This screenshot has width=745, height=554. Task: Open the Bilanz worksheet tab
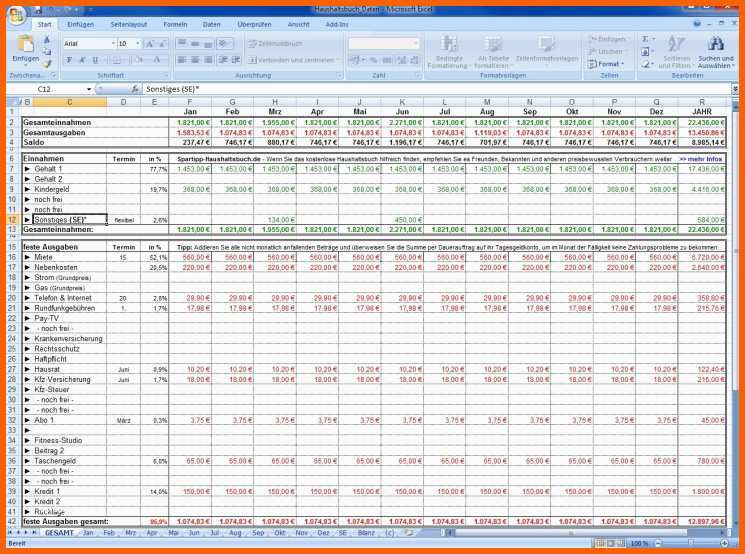pos(366,533)
